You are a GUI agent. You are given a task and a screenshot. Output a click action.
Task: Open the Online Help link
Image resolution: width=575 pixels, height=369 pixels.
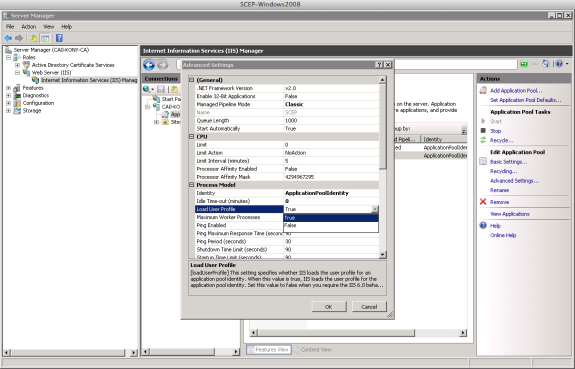(503, 235)
